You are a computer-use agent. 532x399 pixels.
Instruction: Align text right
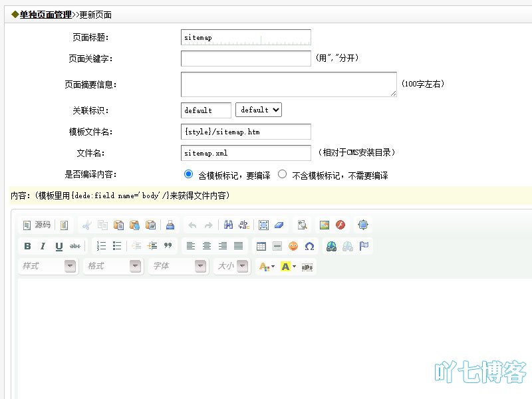click(x=223, y=246)
